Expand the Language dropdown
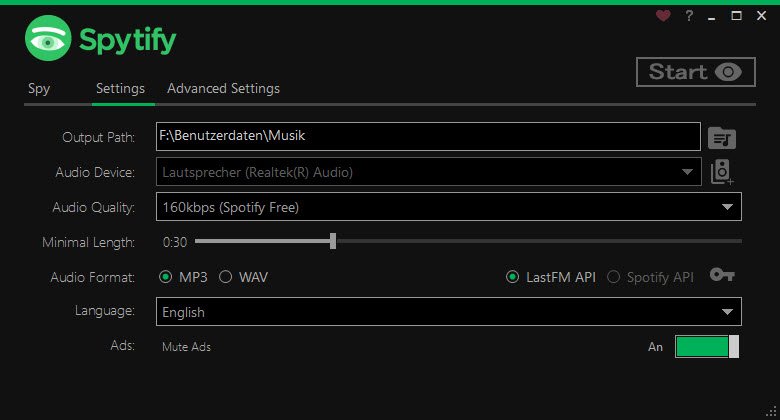Viewport: 780px width, 420px height. tap(727, 312)
